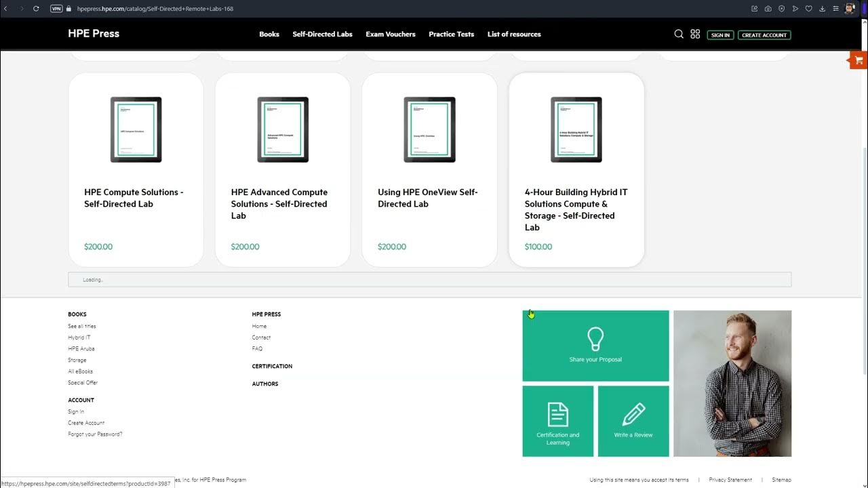Image resolution: width=868 pixels, height=488 pixels.
Task: Open the easy setup sliders icon
Action: [x=836, y=9]
